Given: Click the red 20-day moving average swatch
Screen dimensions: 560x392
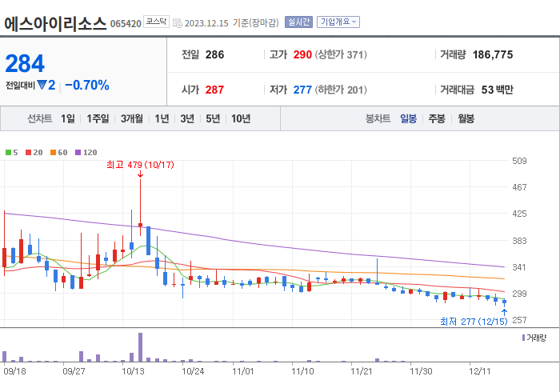Looking at the screenshot, I should (29, 153).
